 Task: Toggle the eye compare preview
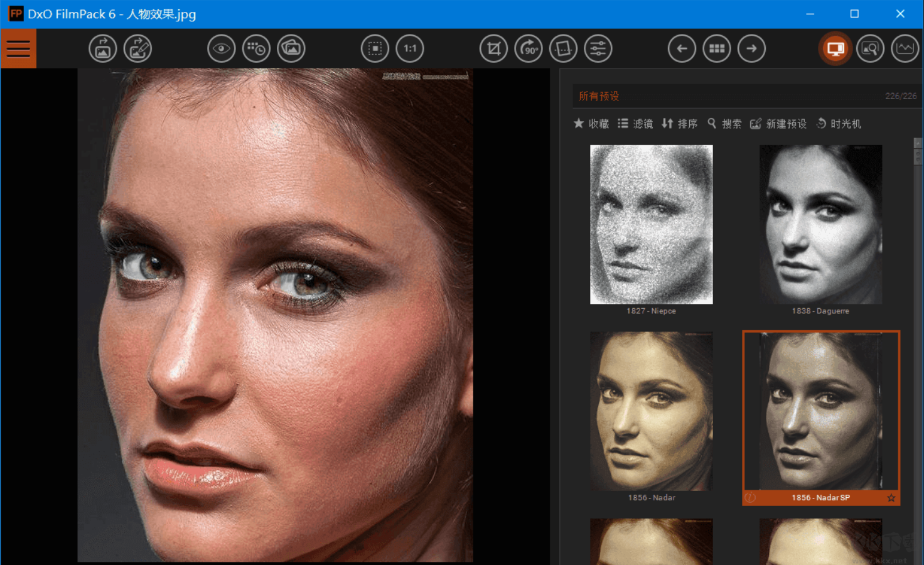tap(222, 48)
